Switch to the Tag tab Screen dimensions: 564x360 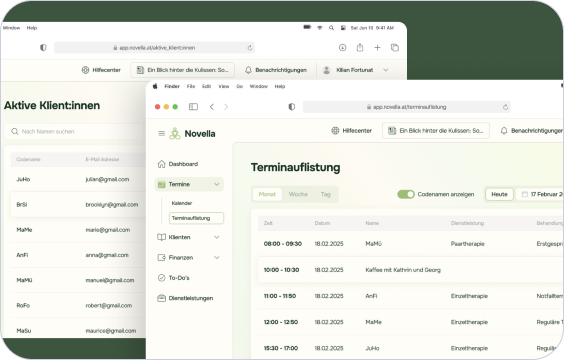pyautogui.click(x=326, y=194)
